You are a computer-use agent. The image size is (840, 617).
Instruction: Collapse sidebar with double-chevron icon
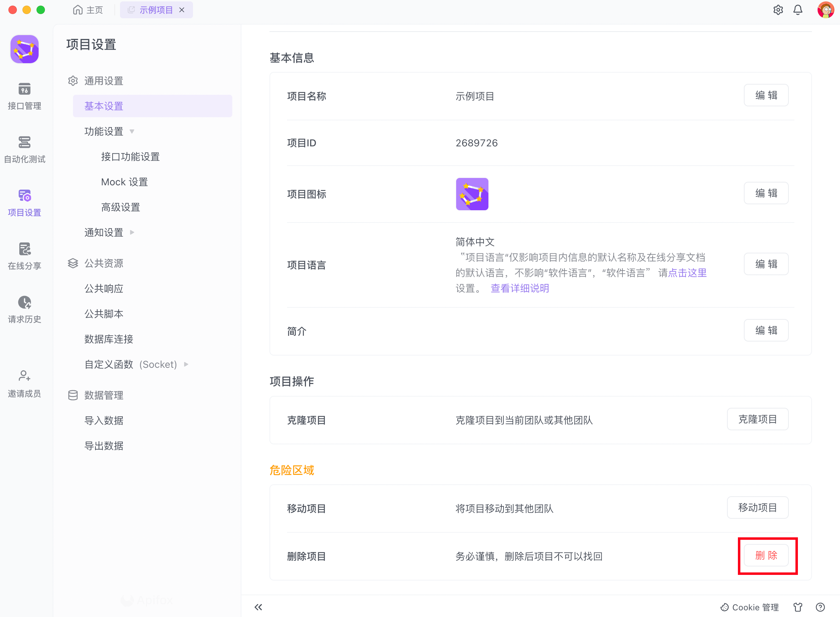[258, 607]
